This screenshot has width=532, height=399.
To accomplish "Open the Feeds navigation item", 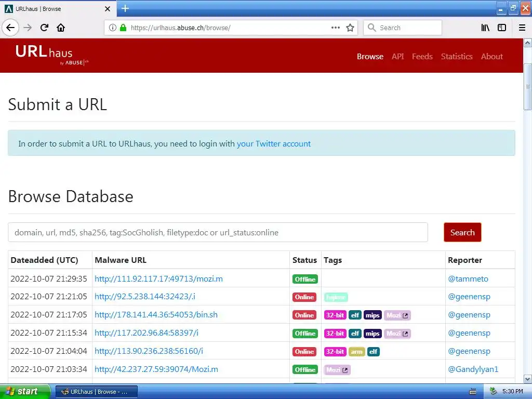I will (x=422, y=56).
